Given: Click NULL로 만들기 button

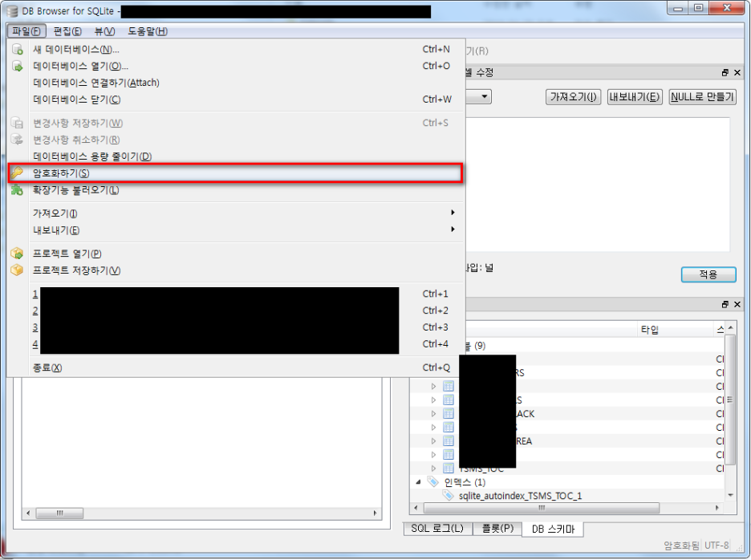Looking at the screenshot, I should 702,97.
